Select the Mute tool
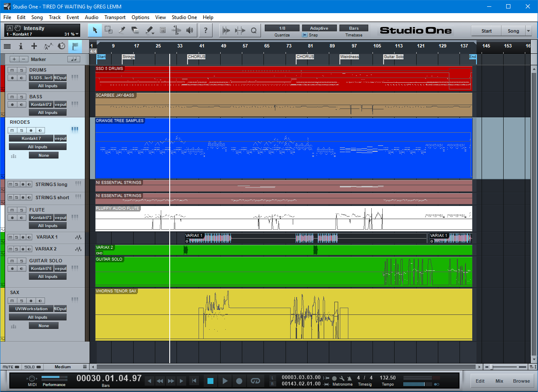This screenshot has height=392, width=538. tap(163, 31)
